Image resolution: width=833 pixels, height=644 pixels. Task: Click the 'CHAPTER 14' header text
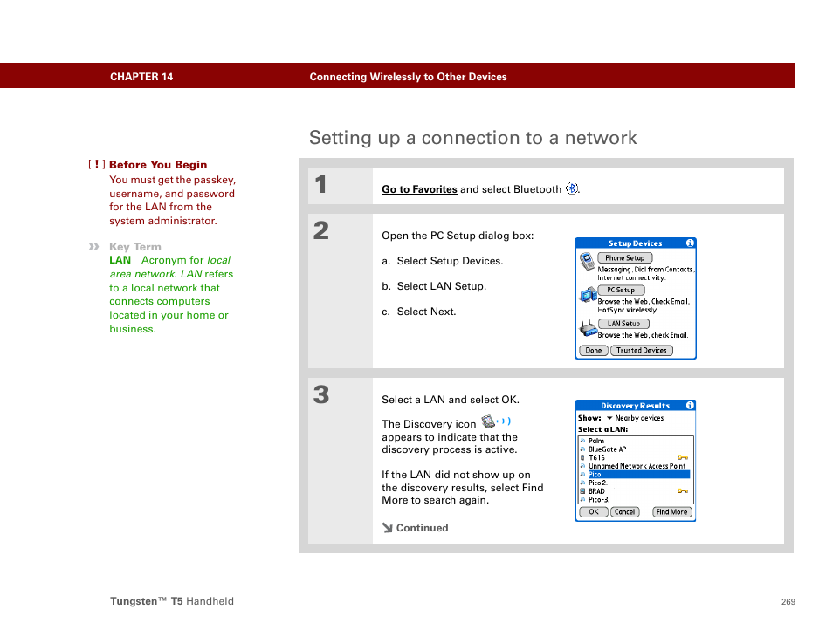tap(141, 77)
